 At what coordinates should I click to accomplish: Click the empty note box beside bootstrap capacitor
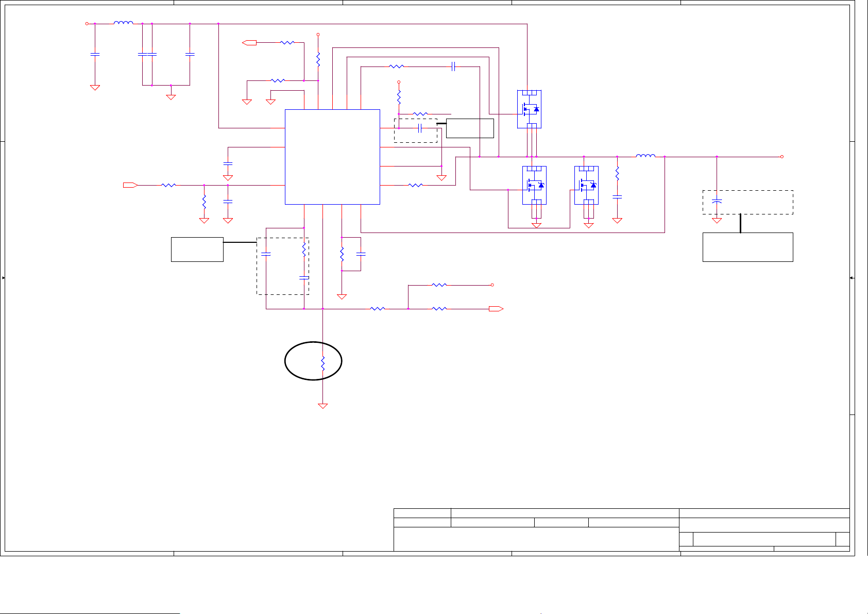470,128
